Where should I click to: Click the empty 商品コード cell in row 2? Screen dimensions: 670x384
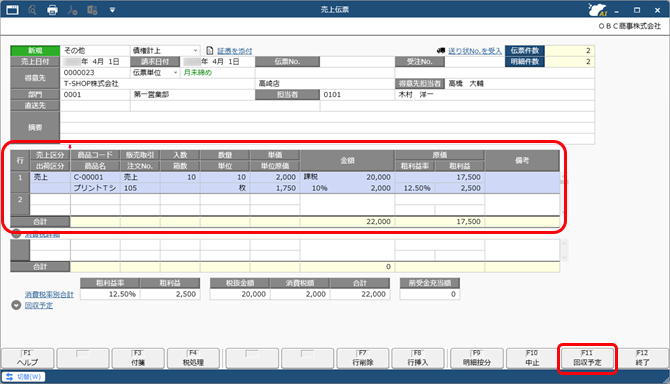coord(95,199)
